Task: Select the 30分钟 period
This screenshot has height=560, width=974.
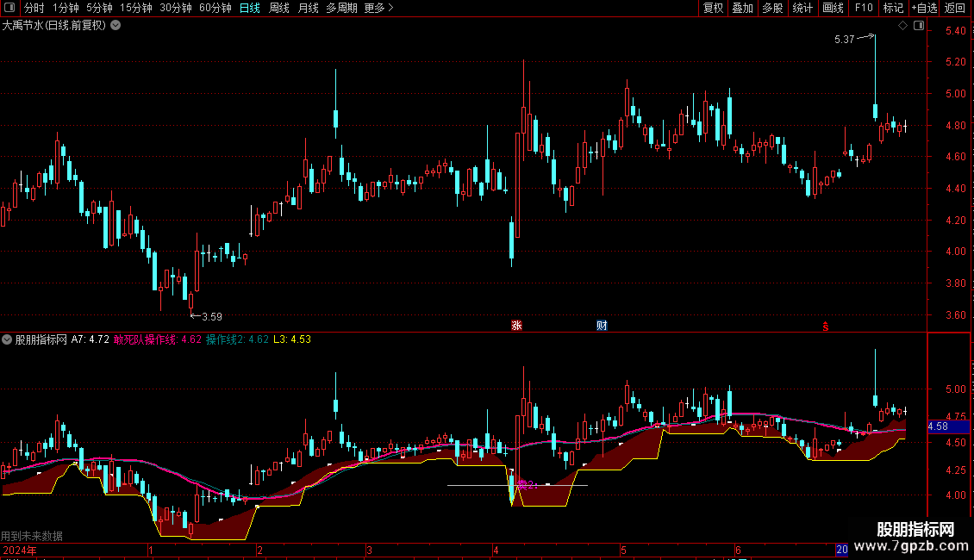Action: (176, 8)
